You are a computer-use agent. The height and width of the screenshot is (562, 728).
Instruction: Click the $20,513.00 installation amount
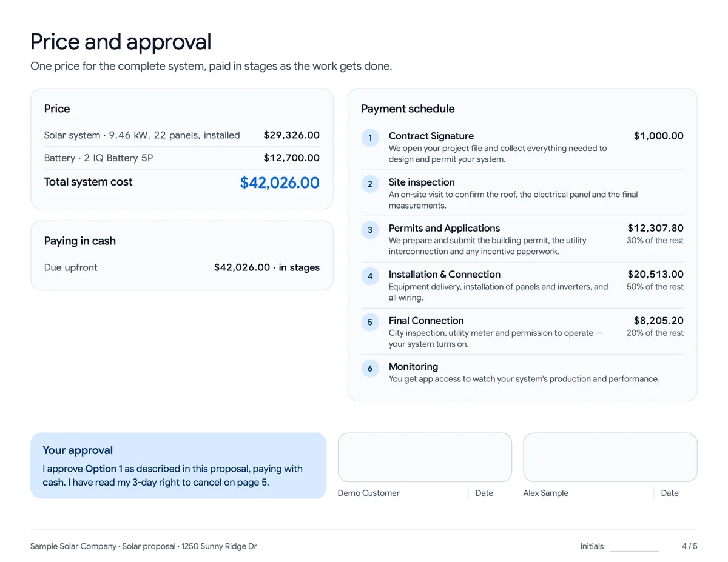click(656, 275)
